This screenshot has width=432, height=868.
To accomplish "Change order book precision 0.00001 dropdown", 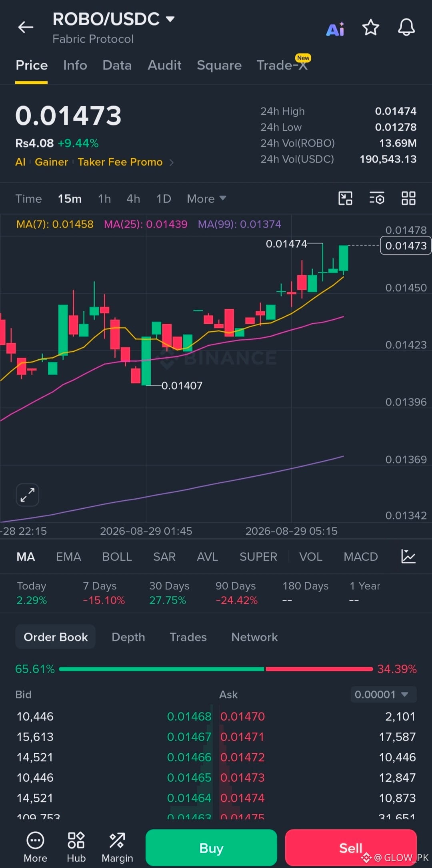I will point(383,695).
